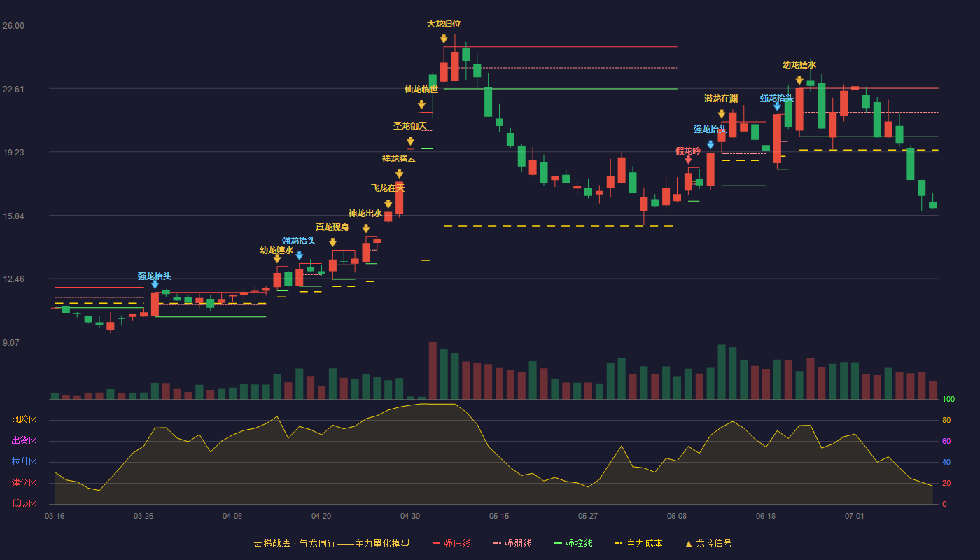Toggle the 强压线 legend series
The height and width of the screenshot is (560, 980).
tap(451, 543)
